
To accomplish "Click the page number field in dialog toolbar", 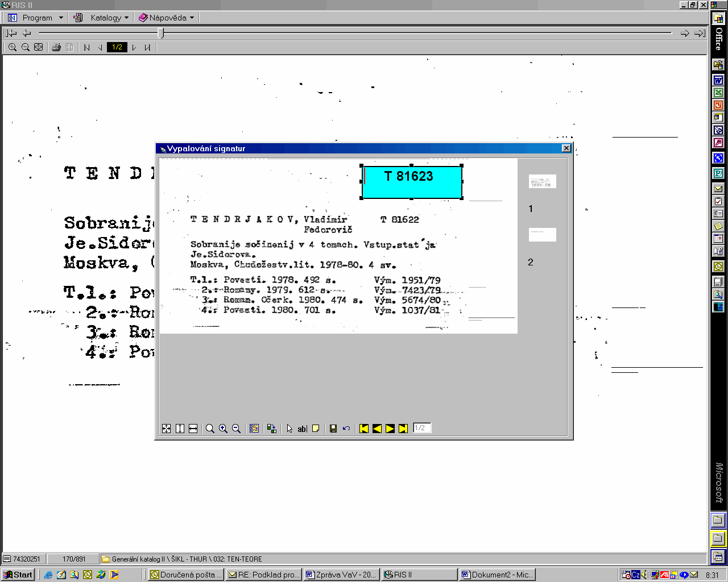I will (x=421, y=428).
